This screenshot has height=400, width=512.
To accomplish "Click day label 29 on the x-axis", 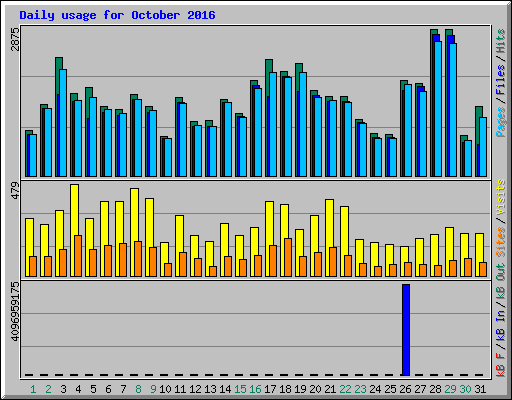I will (x=450, y=389).
